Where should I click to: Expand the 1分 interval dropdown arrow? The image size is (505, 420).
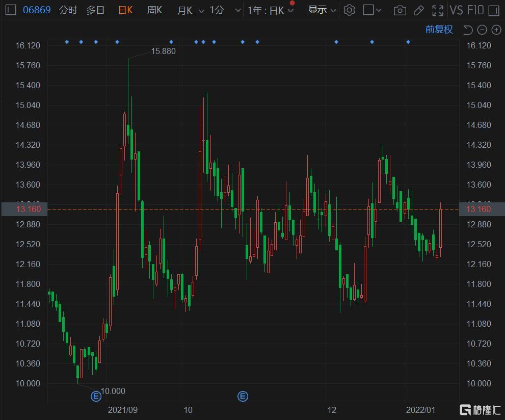[x=237, y=11]
